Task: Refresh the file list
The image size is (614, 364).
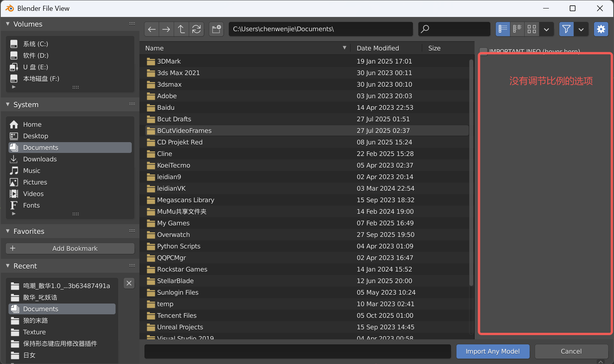Action: [x=196, y=29]
